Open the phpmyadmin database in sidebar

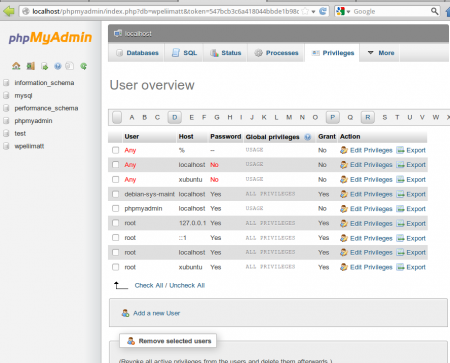(33, 121)
